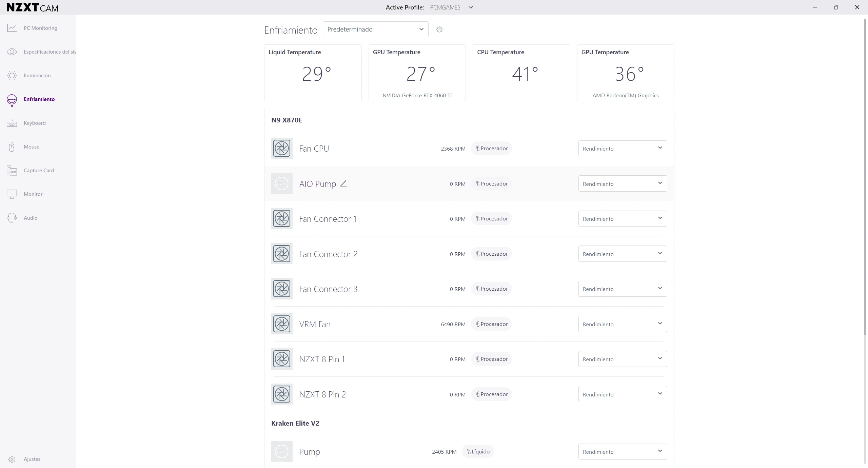Viewport: 868px width, 468px height.
Task: Select Capture Card in the sidebar
Action: pyautogui.click(x=39, y=171)
